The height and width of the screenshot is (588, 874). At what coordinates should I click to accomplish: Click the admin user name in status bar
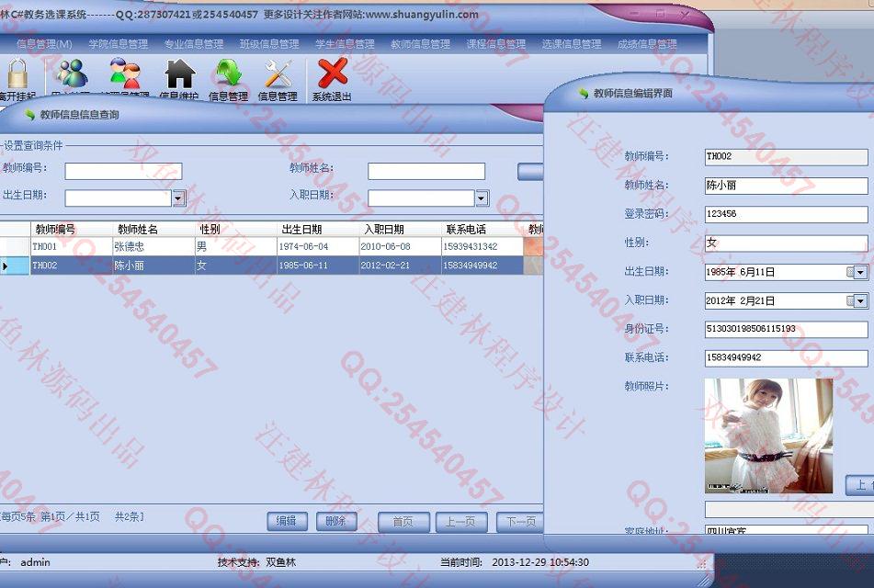click(x=35, y=562)
